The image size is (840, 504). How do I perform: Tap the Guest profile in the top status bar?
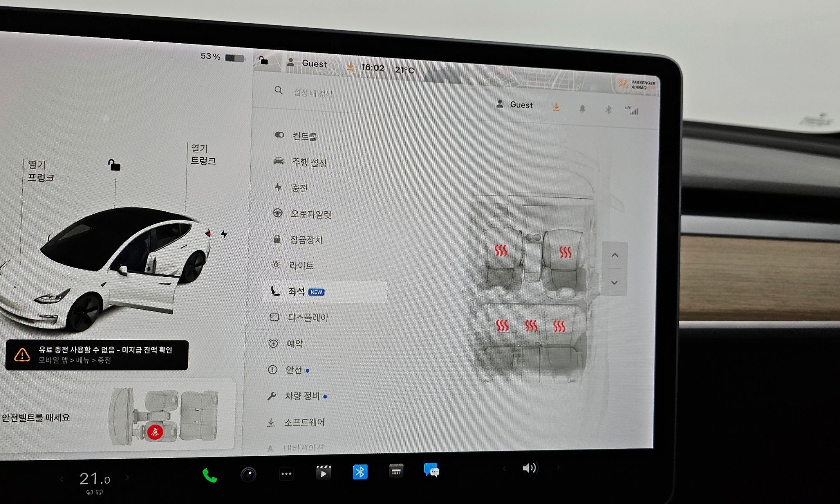(x=307, y=63)
